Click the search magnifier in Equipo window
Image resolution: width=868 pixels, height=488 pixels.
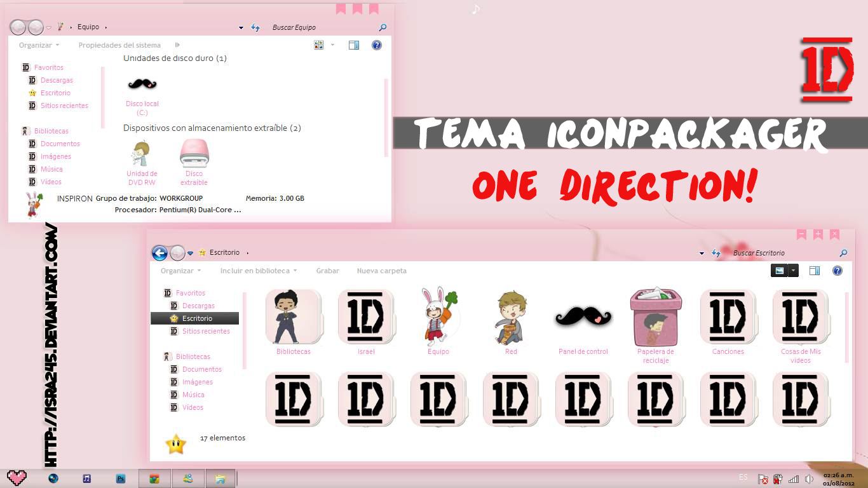pyautogui.click(x=383, y=27)
